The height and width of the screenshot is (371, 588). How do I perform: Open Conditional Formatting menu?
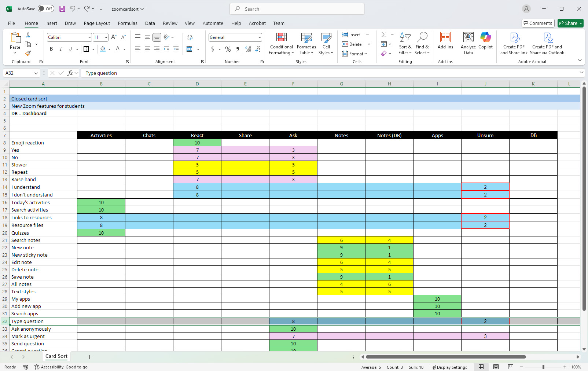point(282,43)
